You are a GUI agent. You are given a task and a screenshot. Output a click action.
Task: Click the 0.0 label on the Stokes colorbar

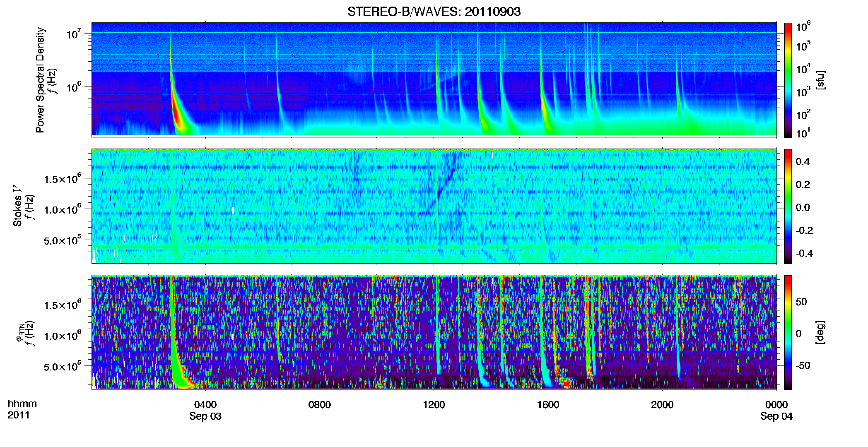(803, 207)
